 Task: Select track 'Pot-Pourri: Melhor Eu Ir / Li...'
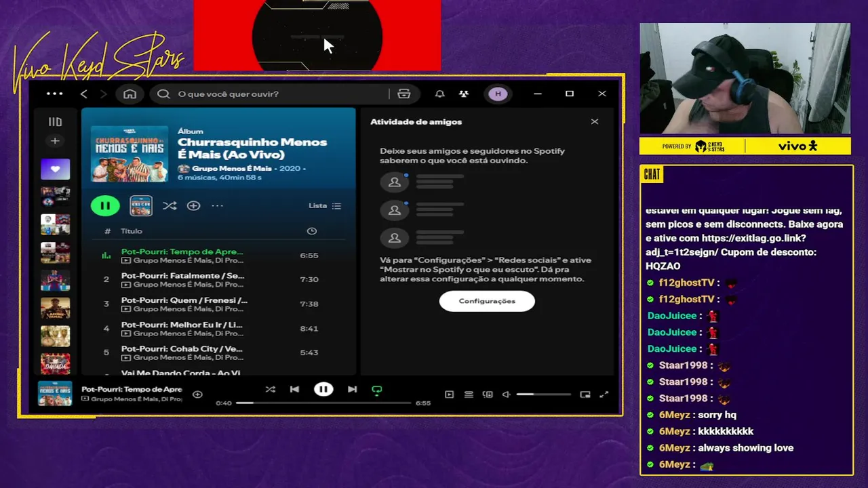coord(182,325)
